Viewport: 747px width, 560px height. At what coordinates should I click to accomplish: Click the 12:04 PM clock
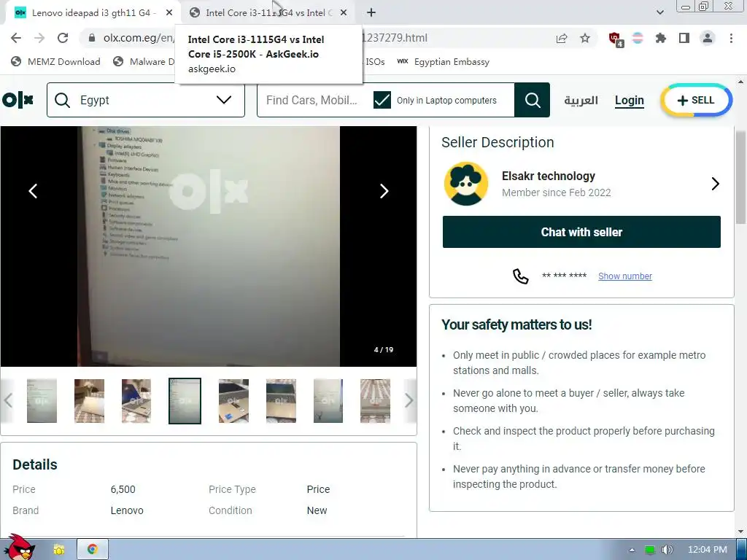(x=708, y=550)
